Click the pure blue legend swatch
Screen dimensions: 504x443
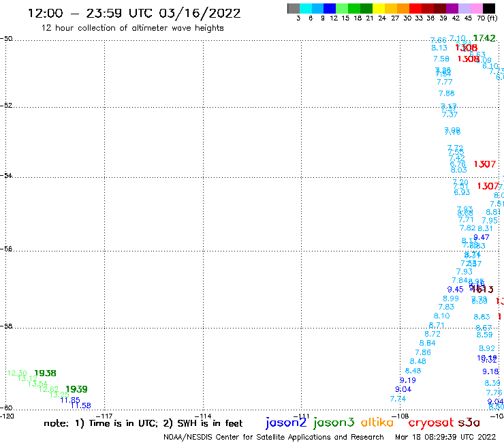tap(330, 8)
